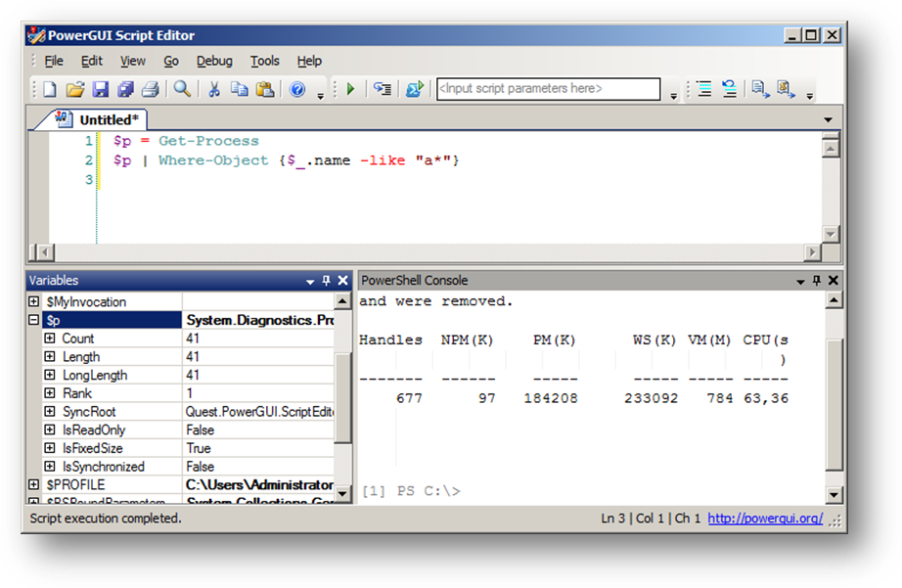Click the script parameters input field
The height and width of the screenshot is (588, 902).
click(548, 89)
